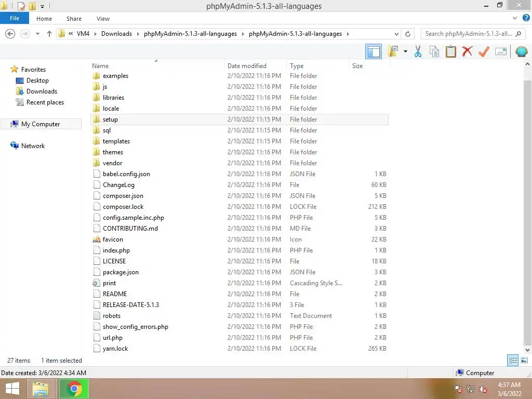The height and width of the screenshot is (399, 532).
Task: Open Customize Quick Access Toolbar dropdown
Action: (43, 6)
